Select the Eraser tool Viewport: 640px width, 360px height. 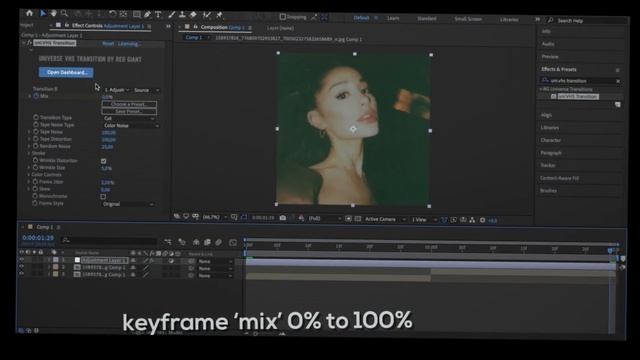click(193, 15)
